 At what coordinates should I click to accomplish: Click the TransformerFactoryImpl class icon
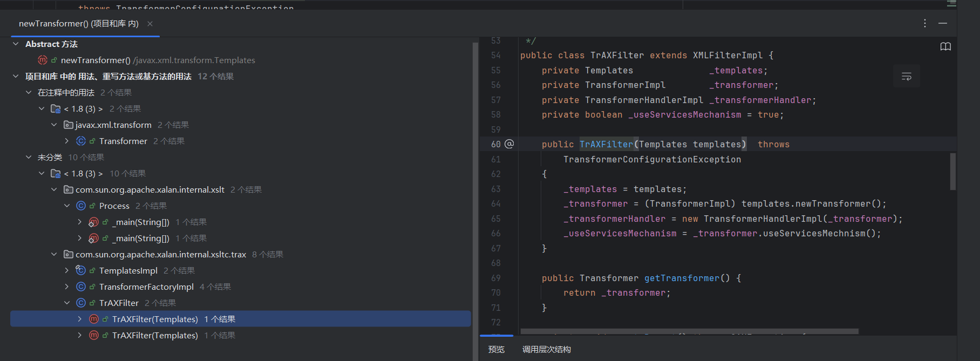pyautogui.click(x=81, y=287)
